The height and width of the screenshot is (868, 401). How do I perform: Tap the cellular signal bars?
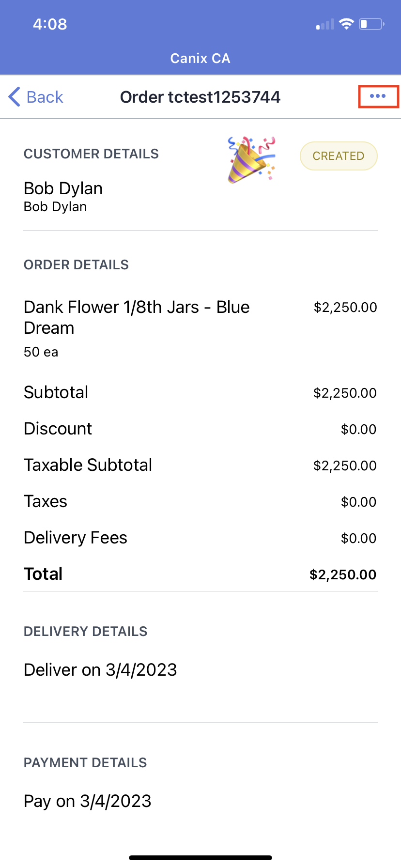[x=325, y=24]
